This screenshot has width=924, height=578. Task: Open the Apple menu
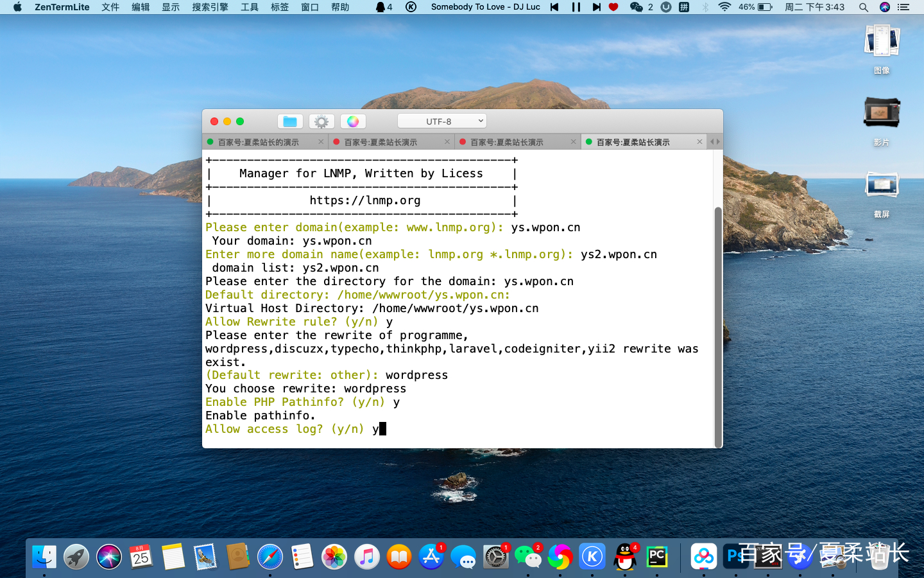[x=17, y=7]
